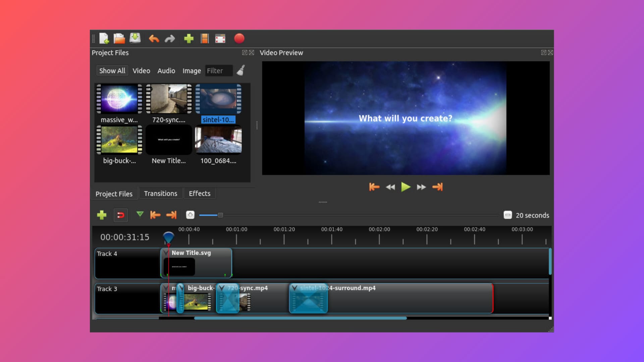Click the 20 seconds zoom label
Screen dimensions: 644x362
[532, 215]
